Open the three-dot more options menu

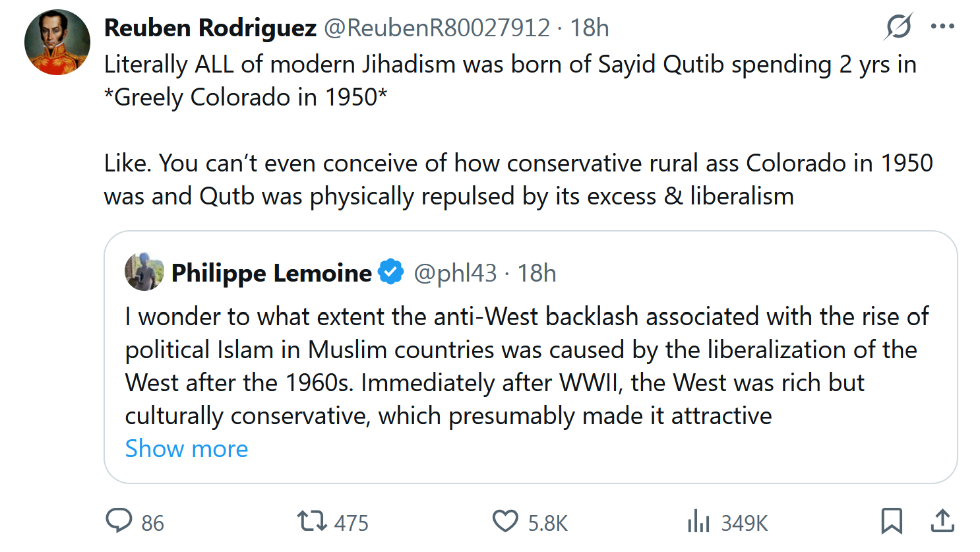point(942,26)
